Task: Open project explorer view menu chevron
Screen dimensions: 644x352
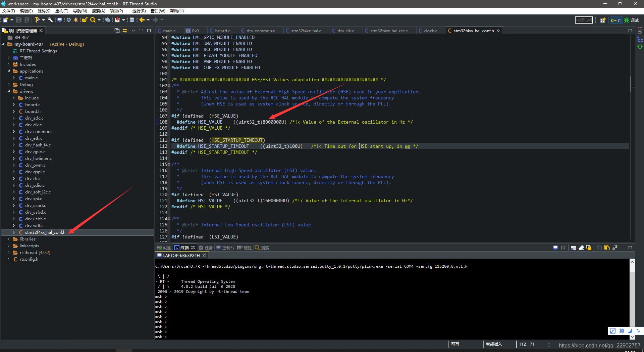Action: coord(133,31)
